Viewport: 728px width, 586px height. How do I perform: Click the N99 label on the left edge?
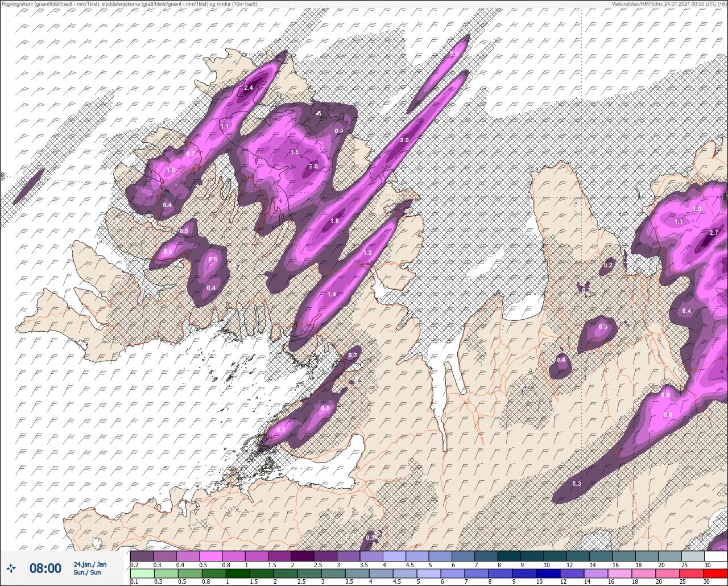coord(3,178)
